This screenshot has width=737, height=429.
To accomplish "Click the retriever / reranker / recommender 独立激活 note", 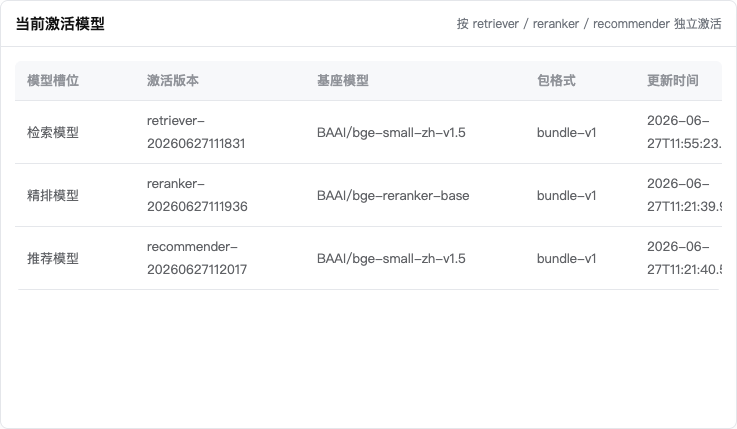I will coord(589,23).
